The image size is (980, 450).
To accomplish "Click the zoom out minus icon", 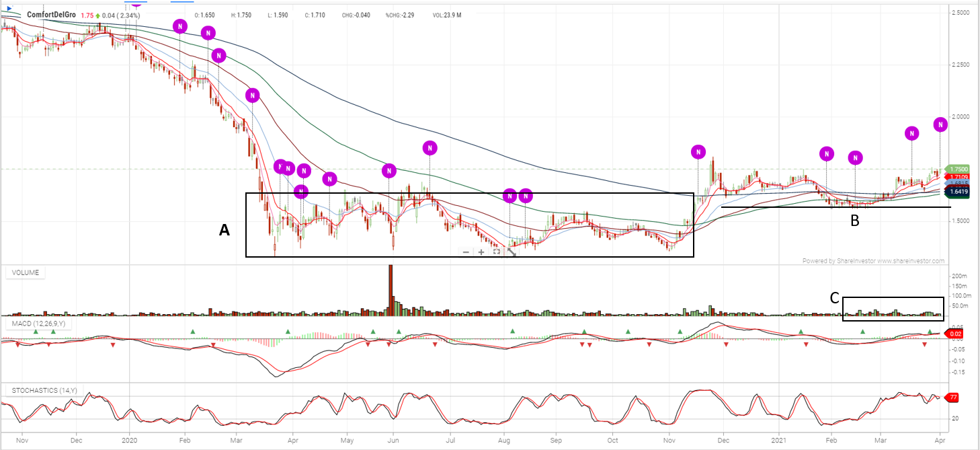I will coord(466,252).
